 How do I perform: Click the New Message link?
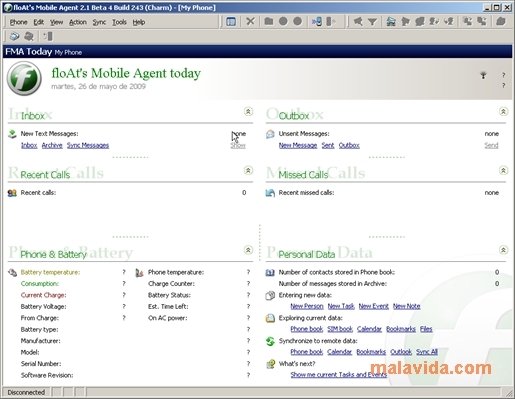point(298,145)
